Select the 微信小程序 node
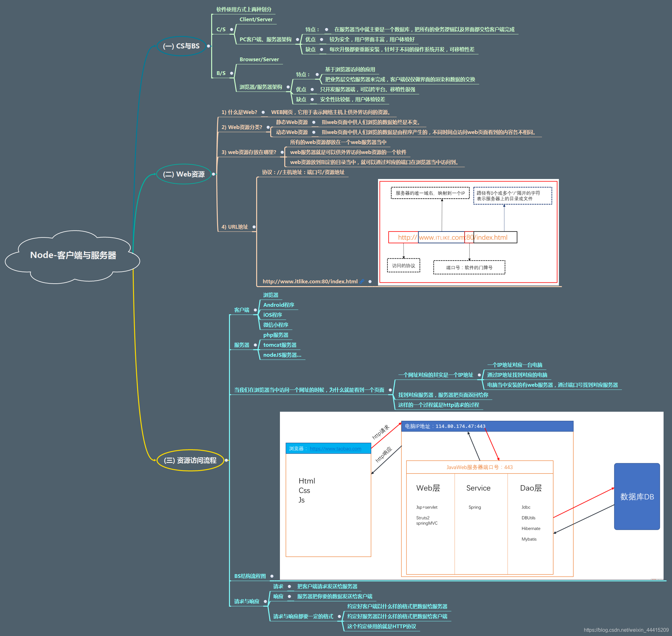Image resolution: width=672 pixels, height=636 pixels. [x=276, y=325]
